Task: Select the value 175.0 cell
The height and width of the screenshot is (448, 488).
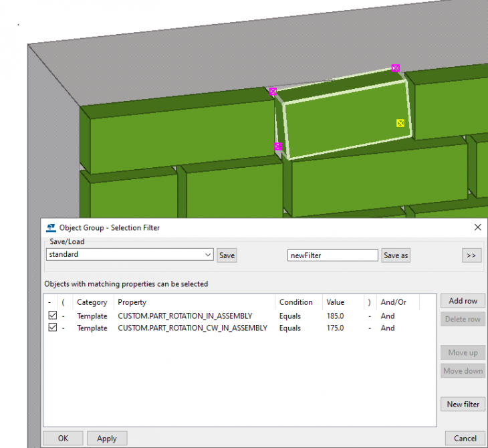Action: tap(335, 328)
